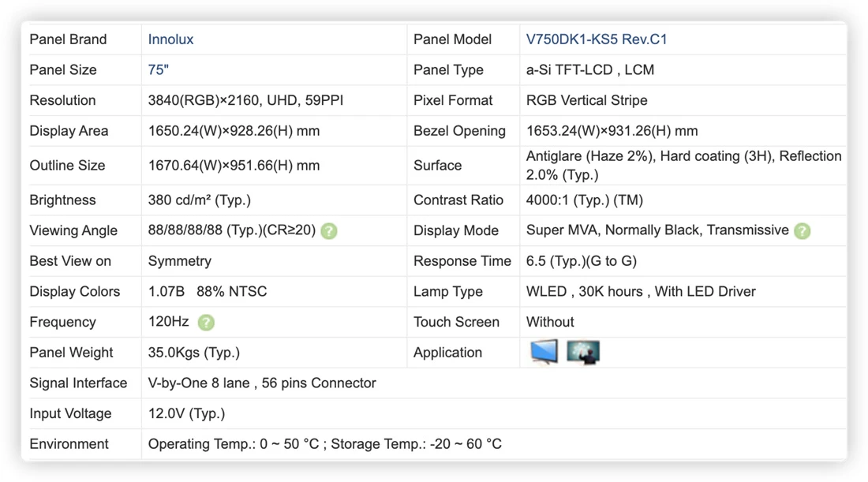Click the 4000:1 (Typ.) (TM) contrast ratio value

pyautogui.click(x=585, y=200)
